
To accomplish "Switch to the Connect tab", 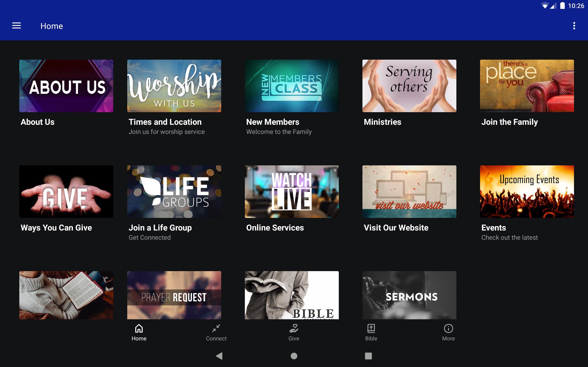I will 216,332.
